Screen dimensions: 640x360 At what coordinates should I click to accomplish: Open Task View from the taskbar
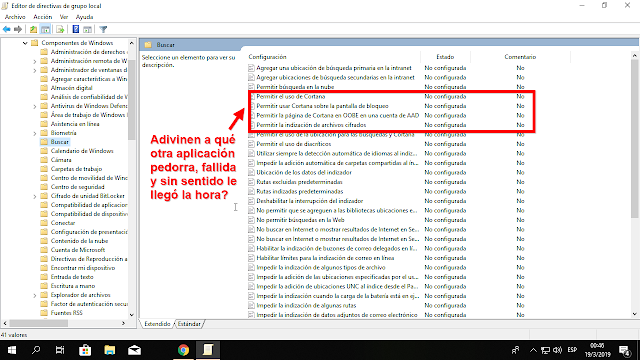[60, 350]
